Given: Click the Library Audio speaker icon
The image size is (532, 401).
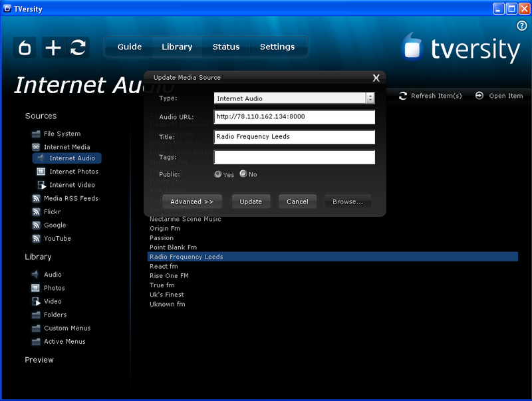Looking at the screenshot, I should tap(36, 275).
